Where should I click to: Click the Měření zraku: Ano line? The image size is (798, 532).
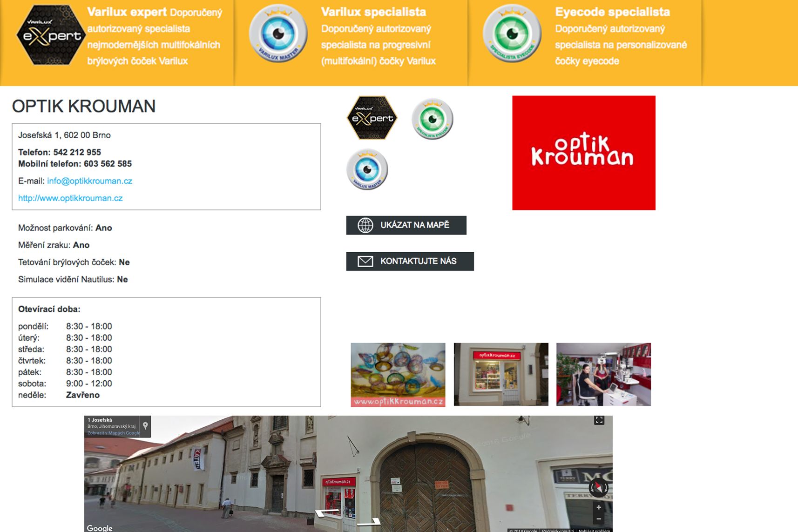[x=54, y=245]
